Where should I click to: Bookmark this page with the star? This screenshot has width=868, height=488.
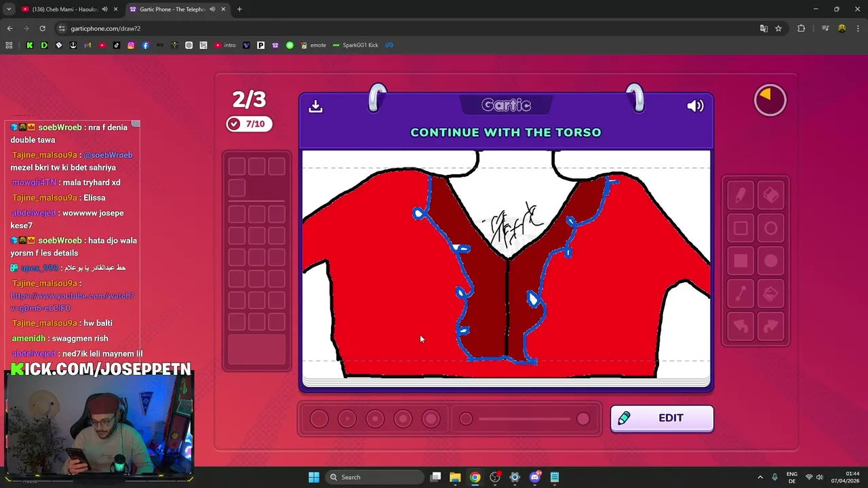778,28
